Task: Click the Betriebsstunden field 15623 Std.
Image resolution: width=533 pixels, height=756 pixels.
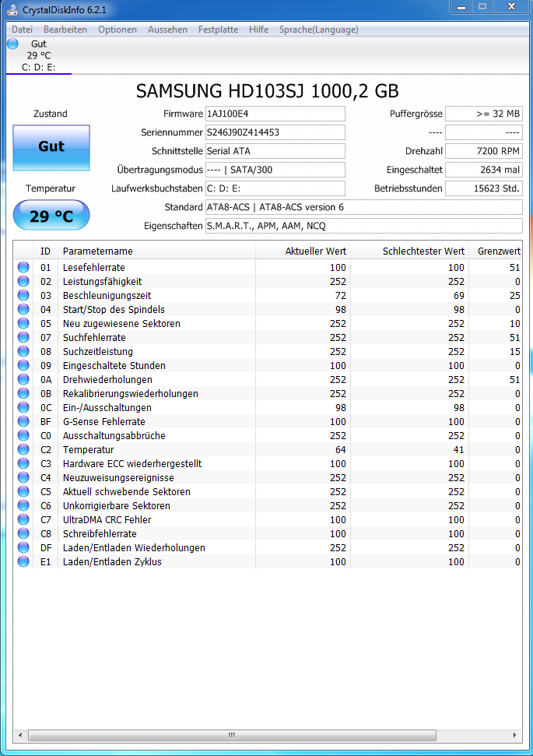Action: (x=484, y=188)
